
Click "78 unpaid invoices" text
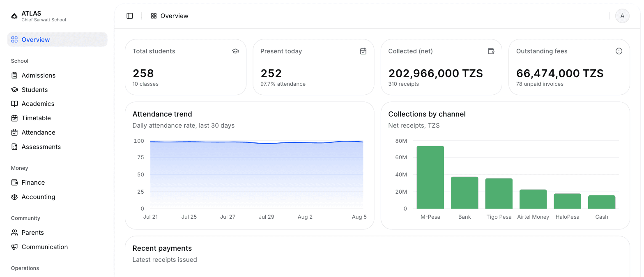(540, 84)
